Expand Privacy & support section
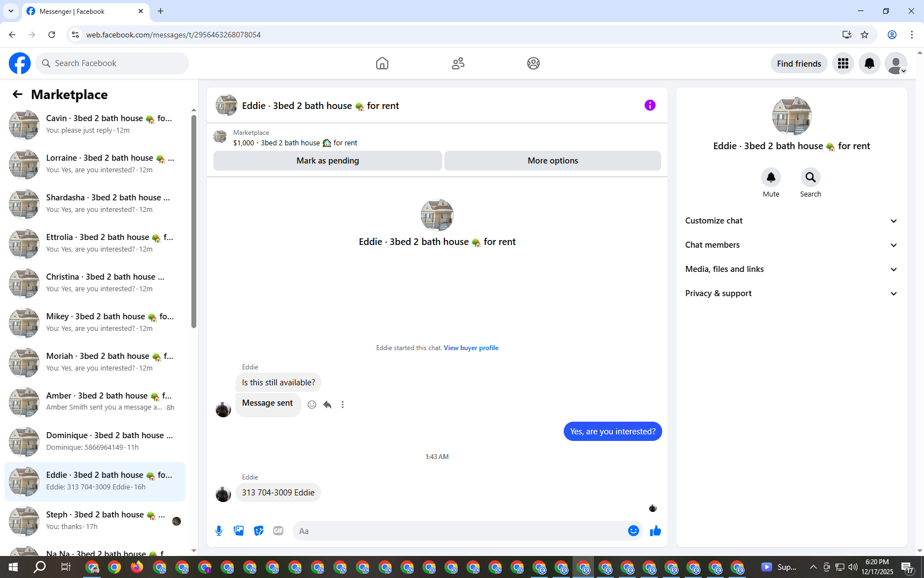The width and height of the screenshot is (924, 578). pos(791,293)
